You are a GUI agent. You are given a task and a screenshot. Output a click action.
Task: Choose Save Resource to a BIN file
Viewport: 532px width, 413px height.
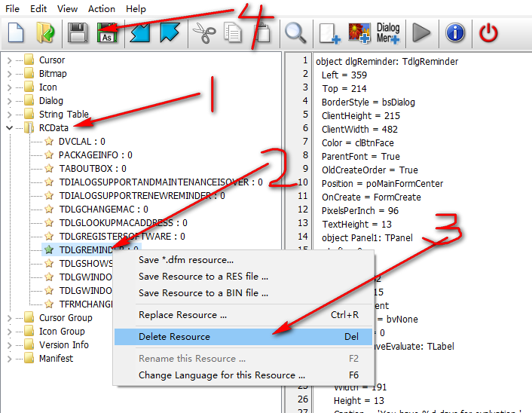pyautogui.click(x=243, y=292)
